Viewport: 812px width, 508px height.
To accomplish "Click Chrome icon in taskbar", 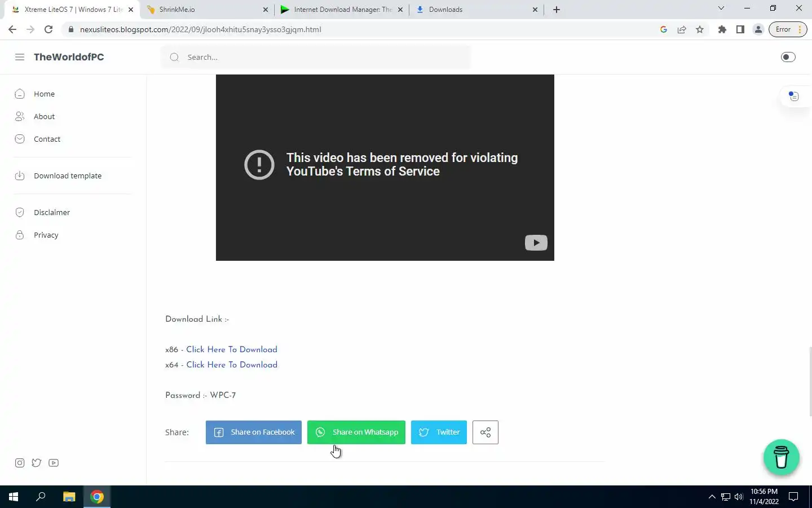I will coord(97,497).
